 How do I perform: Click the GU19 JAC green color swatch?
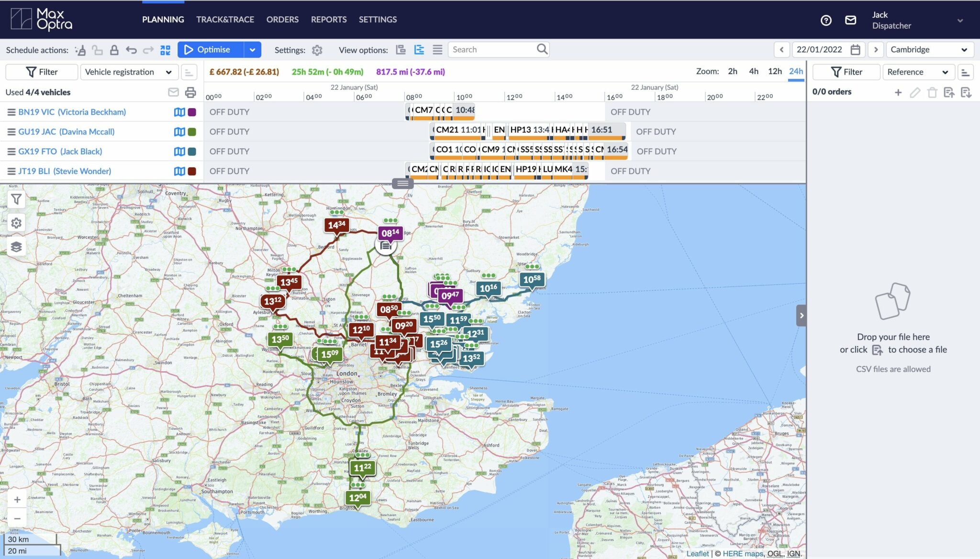[x=192, y=132]
